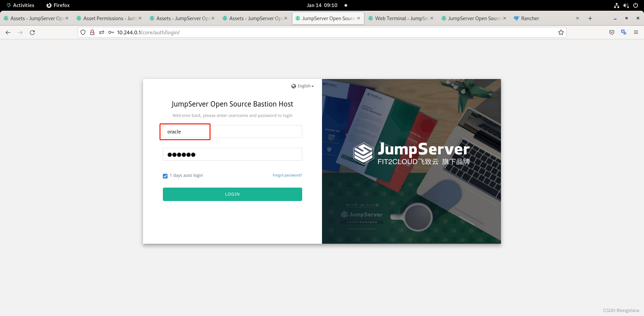This screenshot has width=644, height=316.
Task: Switch to the Rancher tab
Action: point(547,18)
